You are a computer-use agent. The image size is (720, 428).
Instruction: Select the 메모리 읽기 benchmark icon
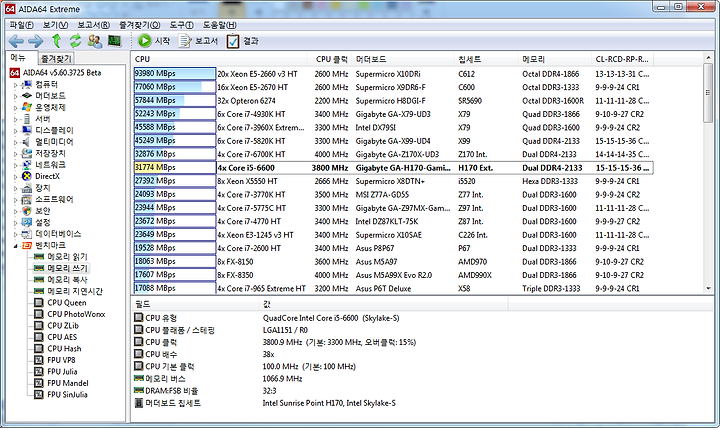(39, 257)
